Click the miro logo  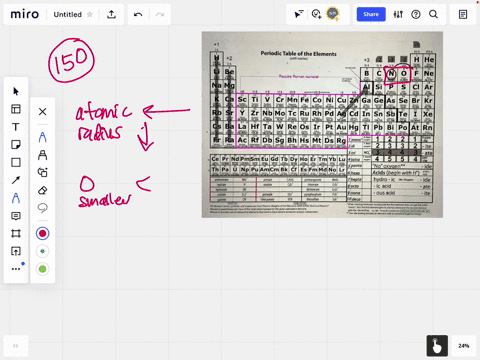tap(25, 14)
